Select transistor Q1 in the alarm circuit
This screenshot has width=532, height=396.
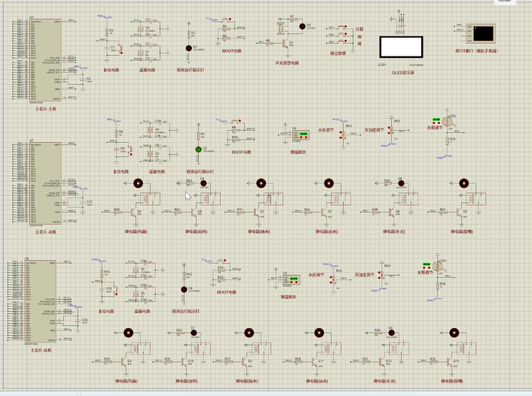(286, 44)
